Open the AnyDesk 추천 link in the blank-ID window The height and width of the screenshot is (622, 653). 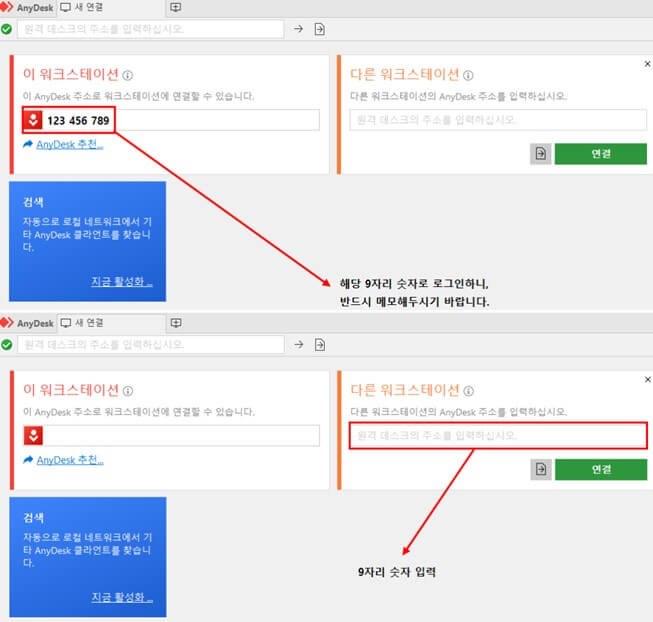70,460
